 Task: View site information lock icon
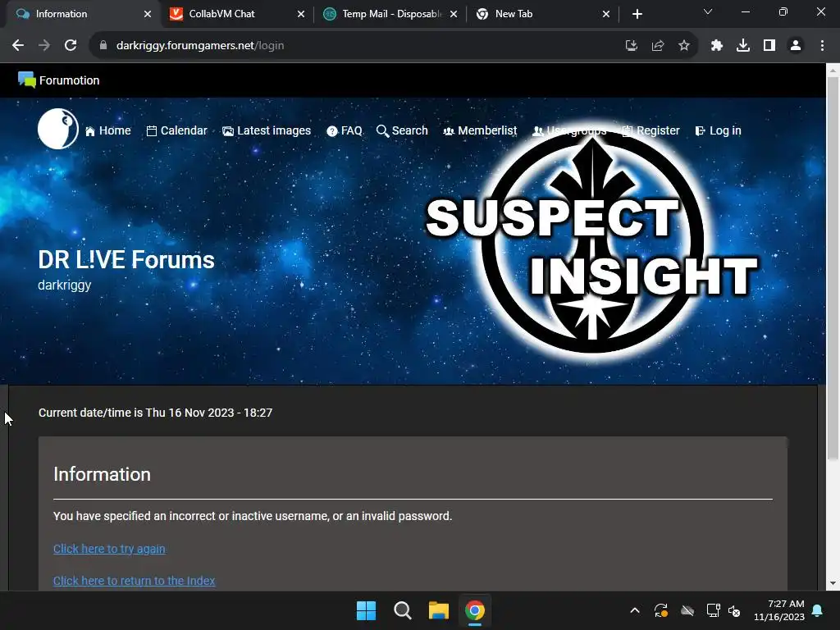click(103, 46)
